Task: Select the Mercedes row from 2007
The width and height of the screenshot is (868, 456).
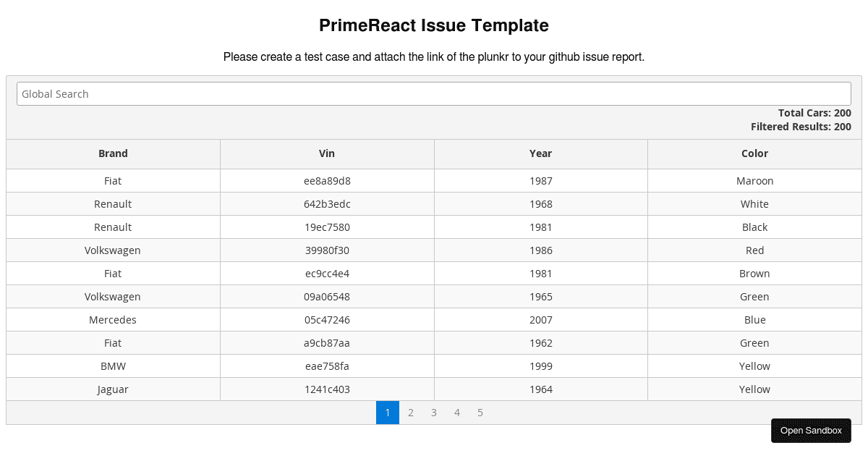Action: tap(327, 319)
